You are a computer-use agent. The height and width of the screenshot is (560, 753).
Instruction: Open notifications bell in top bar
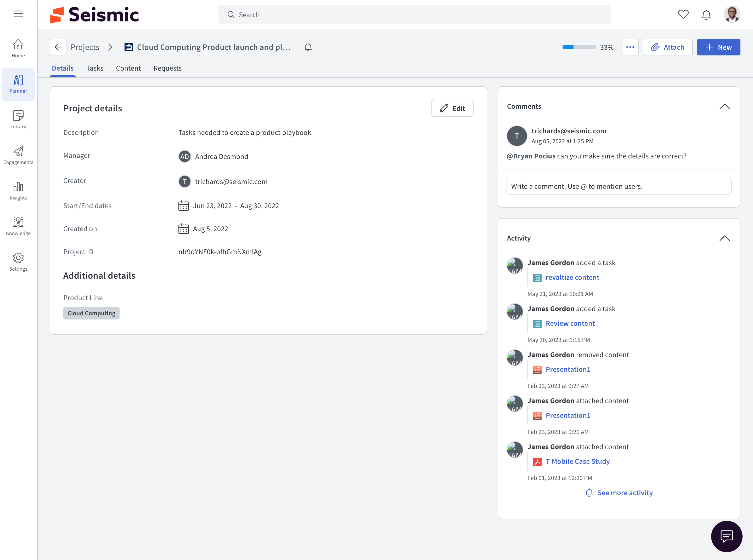click(x=706, y=15)
